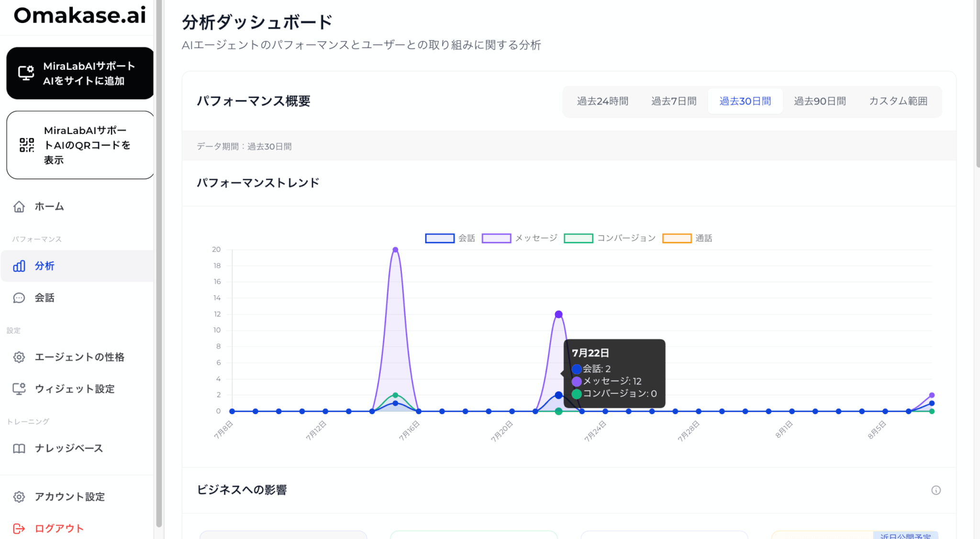Click the データ期間：過去30日間 label
Image resolution: width=980 pixels, height=539 pixels.
244,146
